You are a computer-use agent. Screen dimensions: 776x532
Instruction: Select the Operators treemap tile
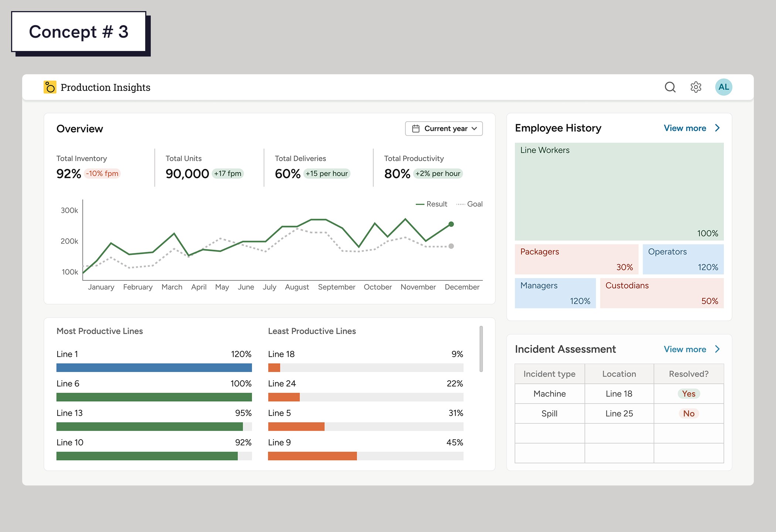point(683,259)
